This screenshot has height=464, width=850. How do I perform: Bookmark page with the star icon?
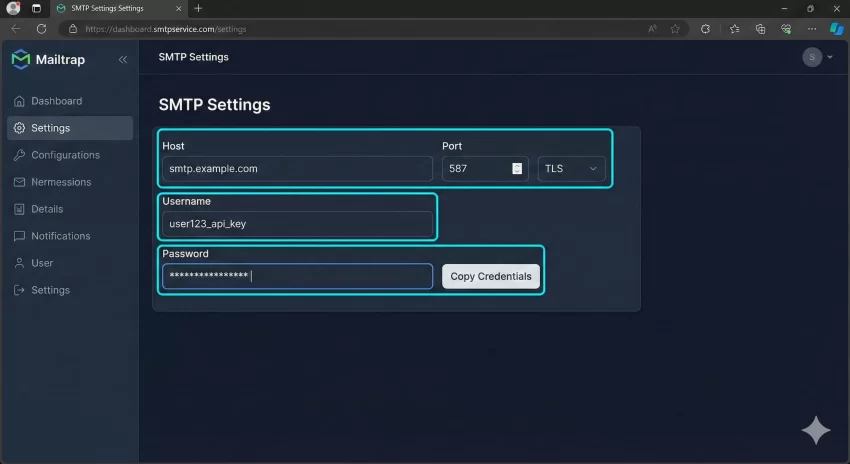[x=675, y=29]
